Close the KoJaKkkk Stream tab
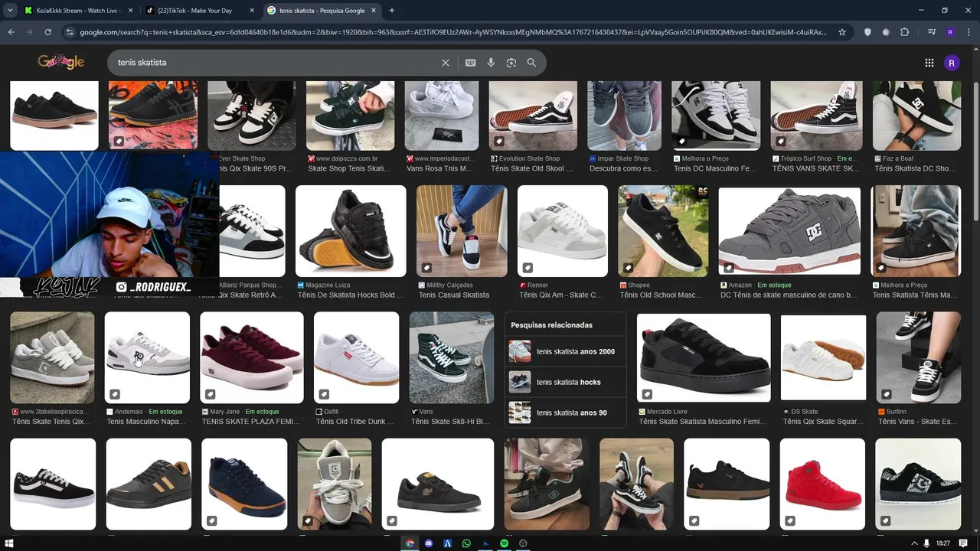This screenshot has width=980, height=551. click(x=129, y=11)
